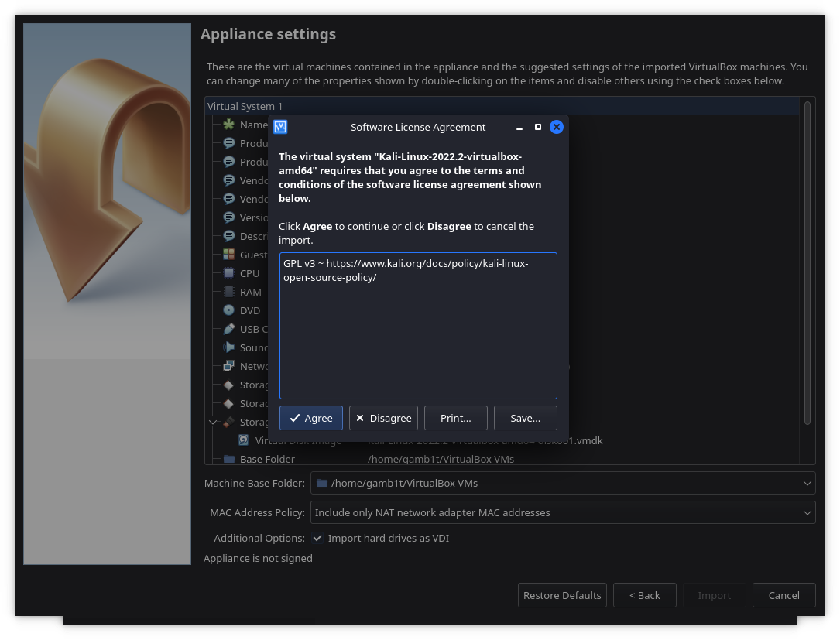The image size is (840, 640).
Task: Click the Base Folder icon in tree
Action: (228, 459)
